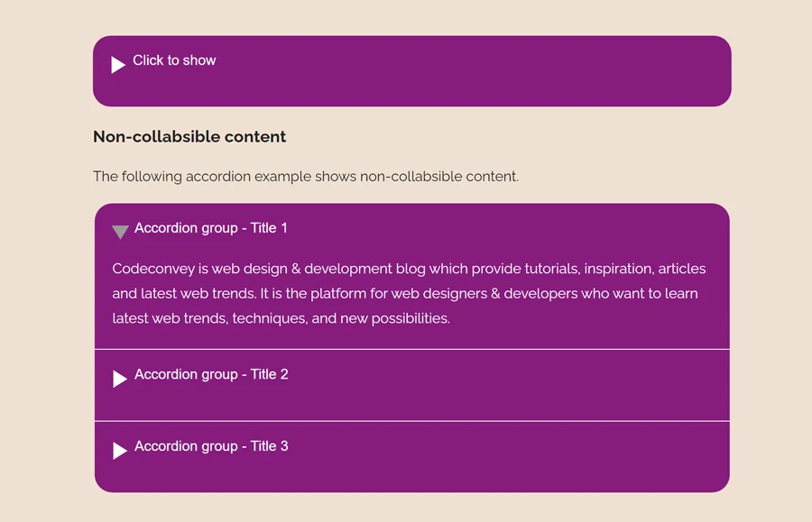
Task: Show the "Accordion group - Title 3" section
Action: click(x=211, y=446)
